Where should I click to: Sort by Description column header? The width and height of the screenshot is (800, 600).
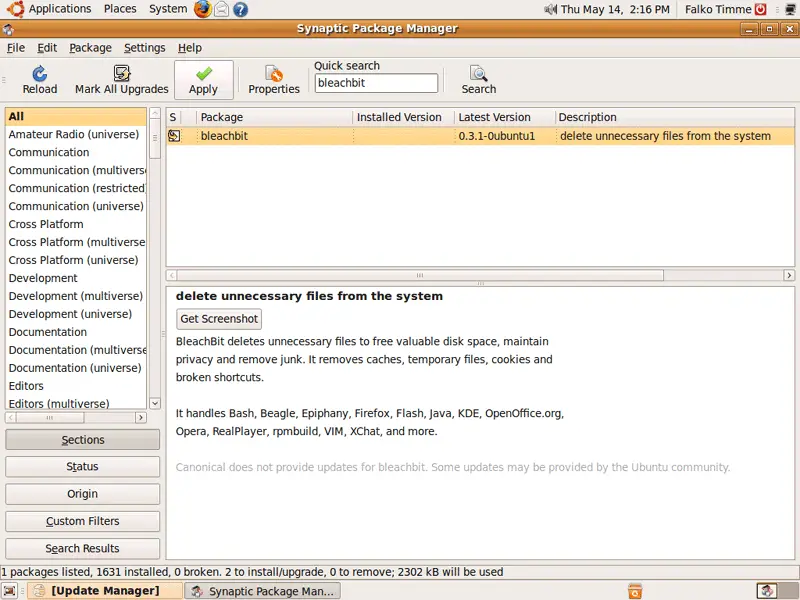(x=674, y=117)
